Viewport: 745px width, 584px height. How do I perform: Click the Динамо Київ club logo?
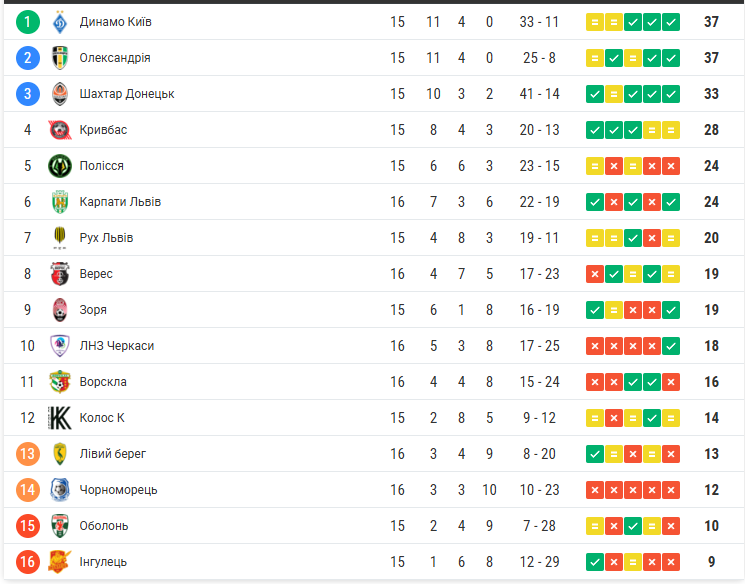(60, 22)
